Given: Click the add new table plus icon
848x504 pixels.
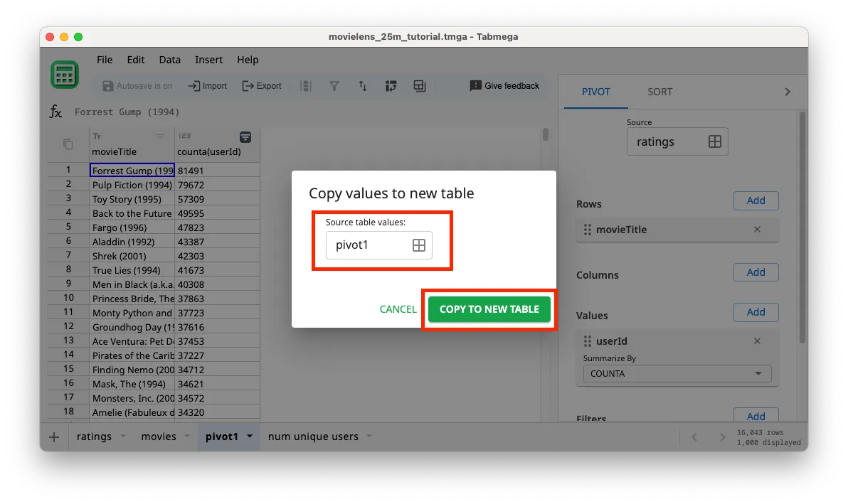Looking at the screenshot, I should [54, 436].
